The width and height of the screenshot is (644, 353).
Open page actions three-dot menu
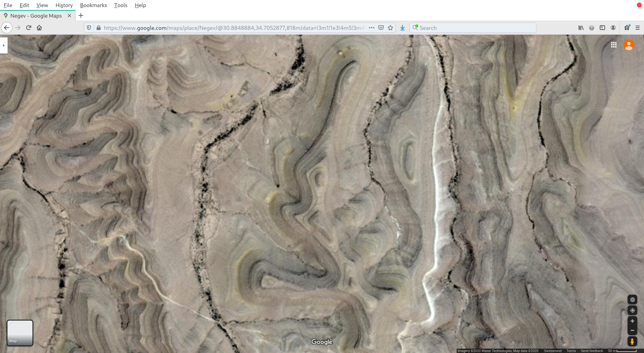point(371,28)
